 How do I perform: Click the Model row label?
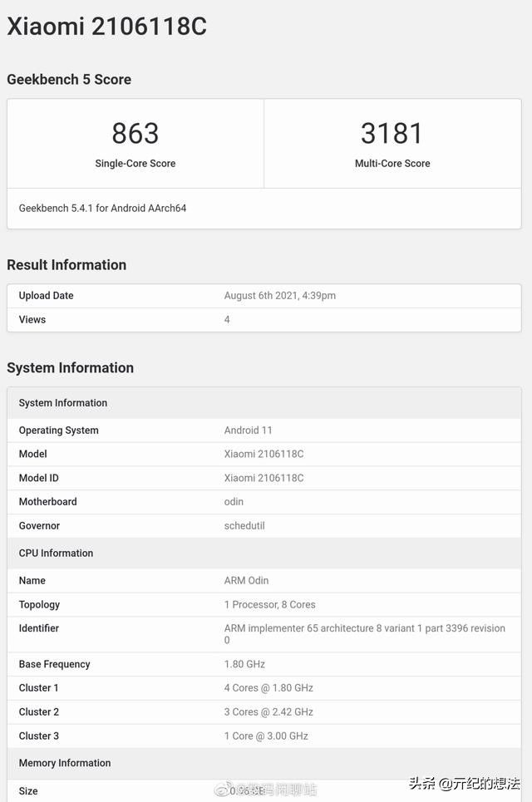tap(32, 454)
